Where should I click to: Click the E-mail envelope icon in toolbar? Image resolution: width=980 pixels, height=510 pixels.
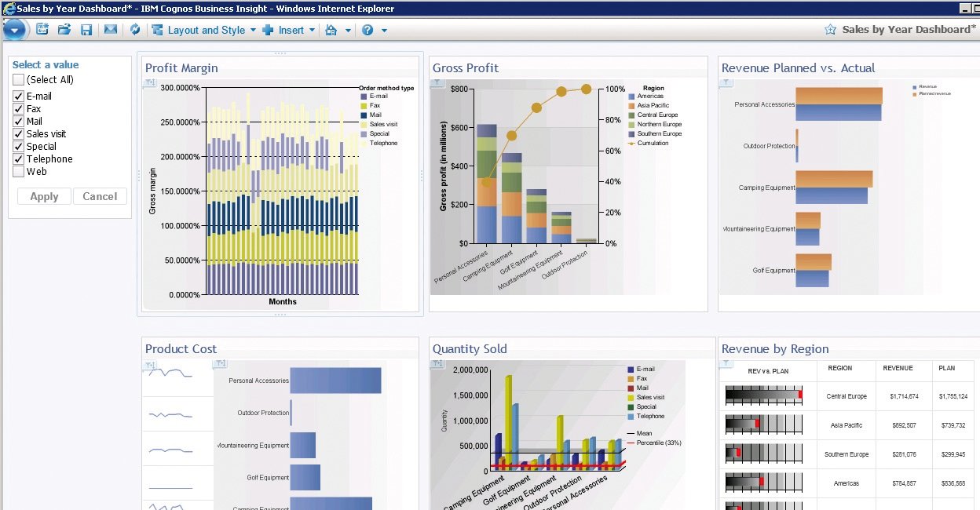point(111,30)
